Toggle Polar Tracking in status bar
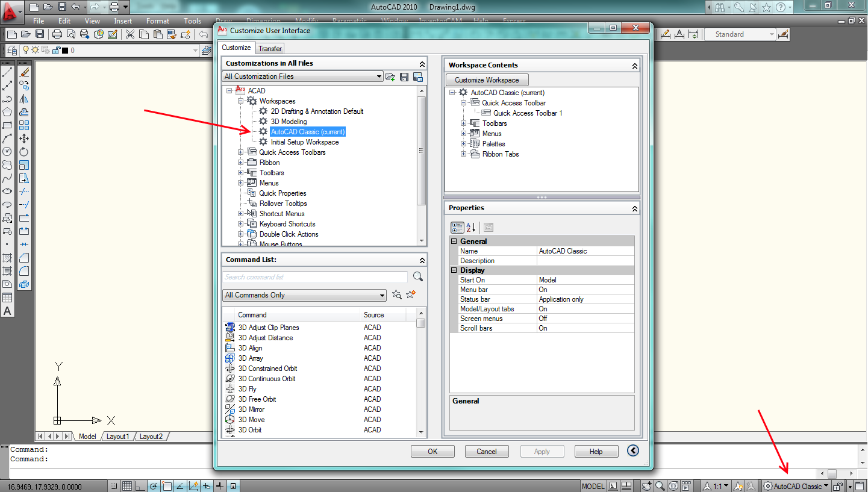 tap(154, 486)
